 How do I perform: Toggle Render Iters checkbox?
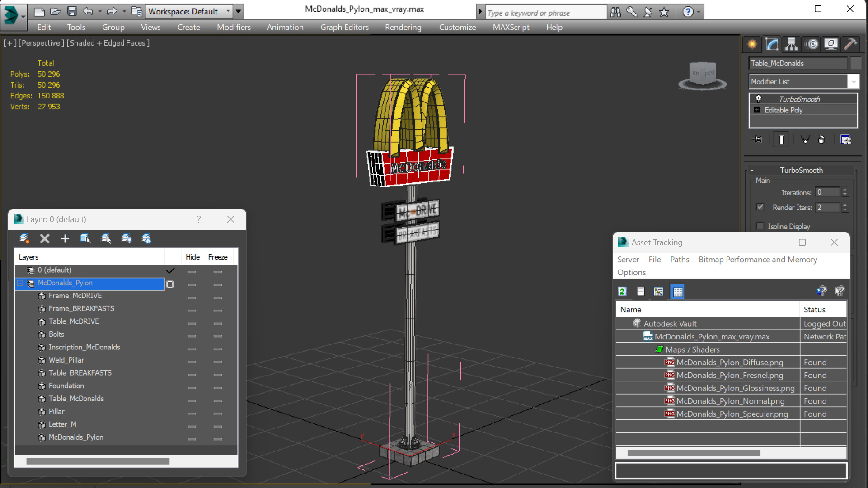pyautogui.click(x=760, y=207)
